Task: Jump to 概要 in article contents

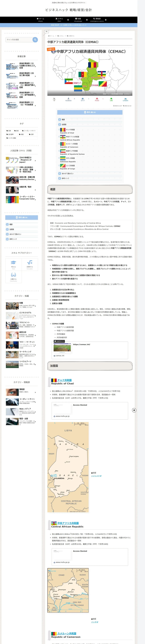Action: click(63, 120)
